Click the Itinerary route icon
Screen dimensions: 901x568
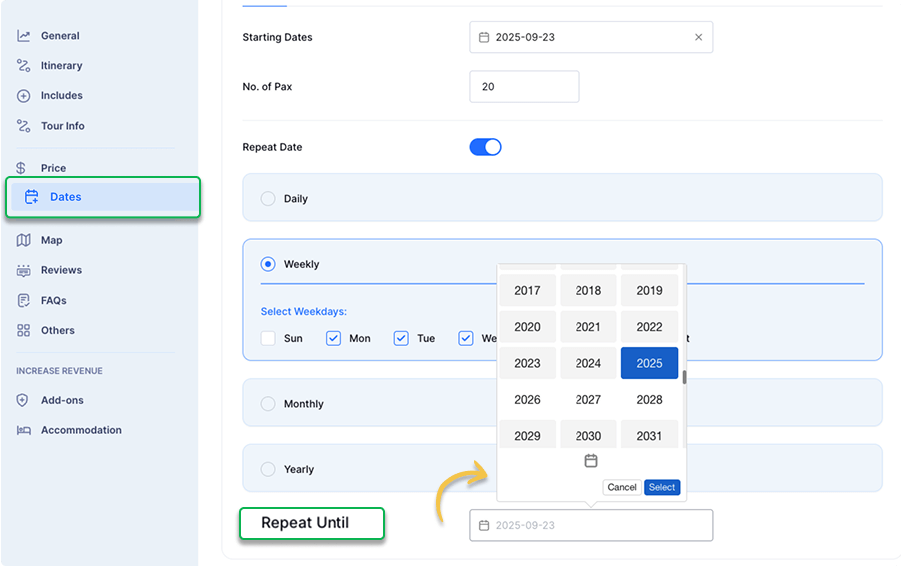click(24, 66)
